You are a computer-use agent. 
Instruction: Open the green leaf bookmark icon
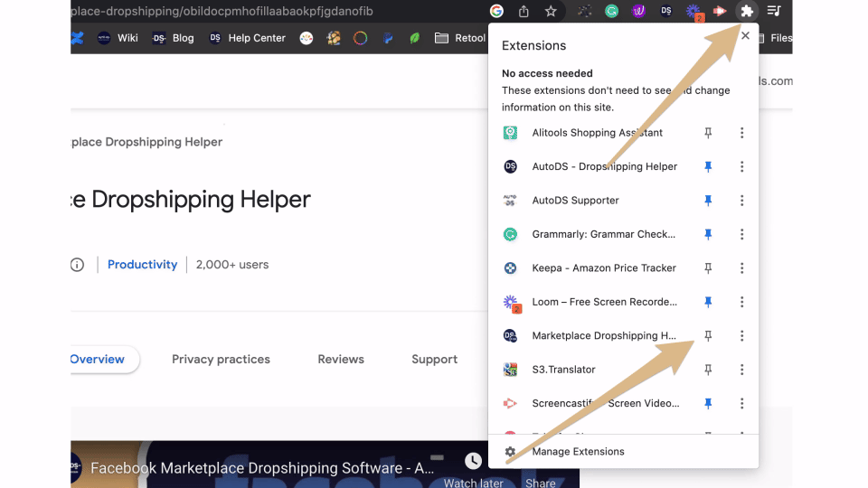[415, 38]
